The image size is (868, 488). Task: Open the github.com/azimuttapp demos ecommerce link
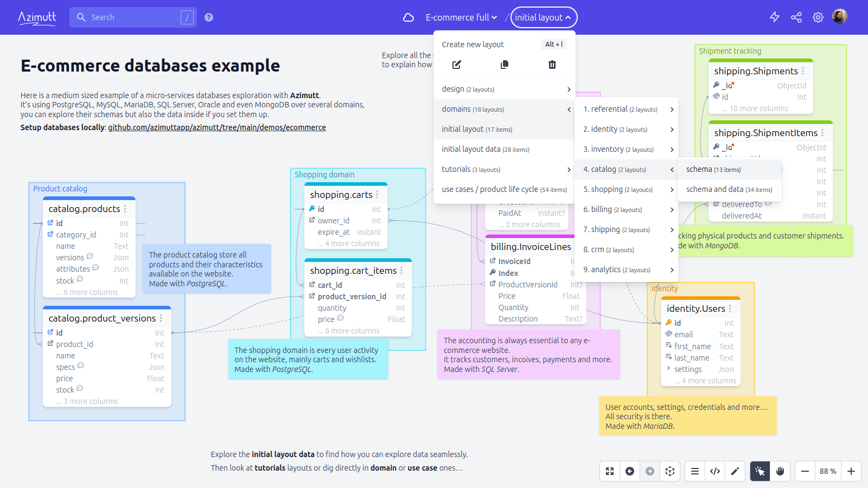point(217,127)
